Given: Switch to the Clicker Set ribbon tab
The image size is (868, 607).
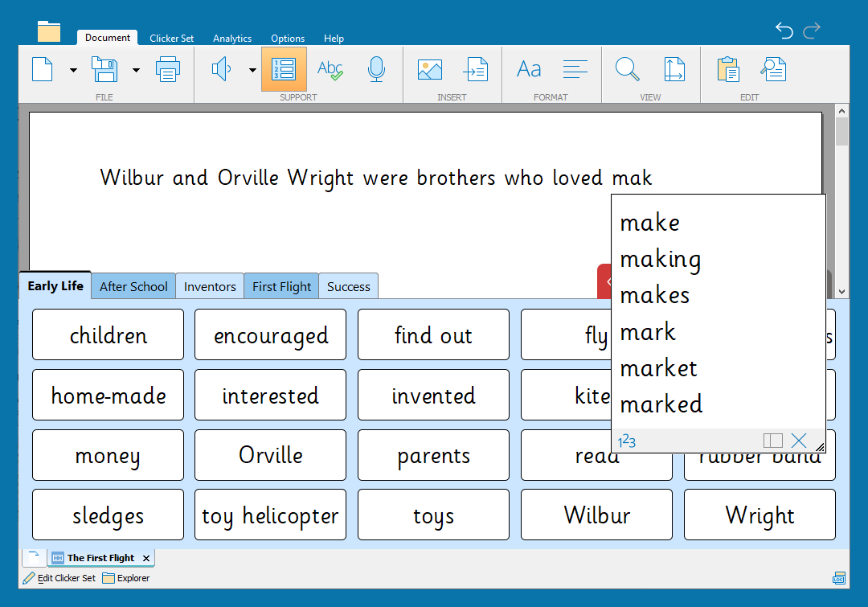Looking at the screenshot, I should tap(171, 38).
